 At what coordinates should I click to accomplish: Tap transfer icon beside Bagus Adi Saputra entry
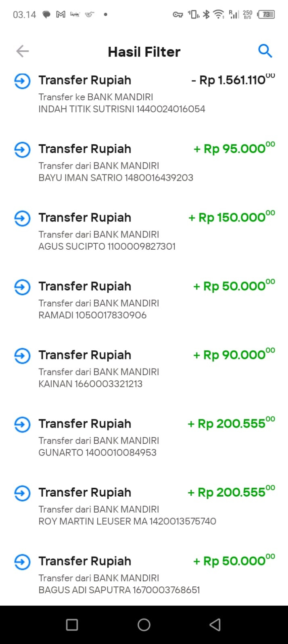(22, 562)
